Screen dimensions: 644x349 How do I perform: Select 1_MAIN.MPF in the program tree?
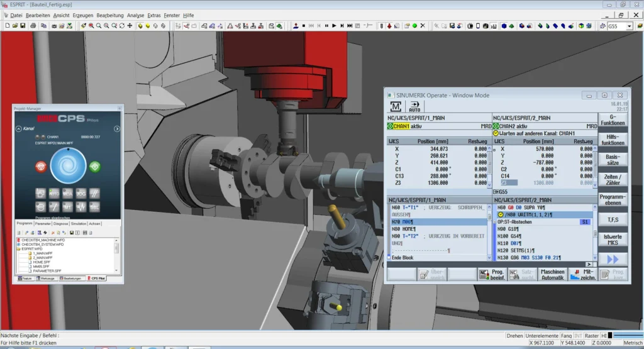click(x=42, y=253)
